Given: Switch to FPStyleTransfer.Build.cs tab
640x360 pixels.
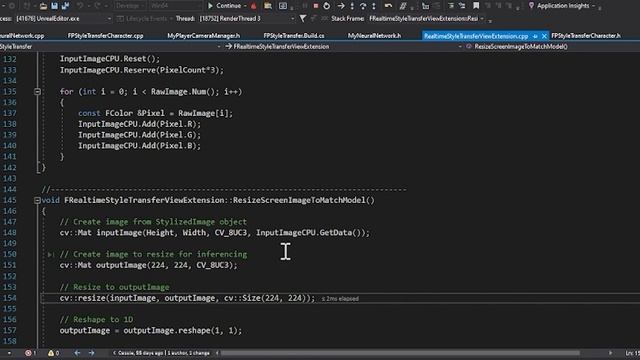Looking at the screenshot, I should coord(294,36).
